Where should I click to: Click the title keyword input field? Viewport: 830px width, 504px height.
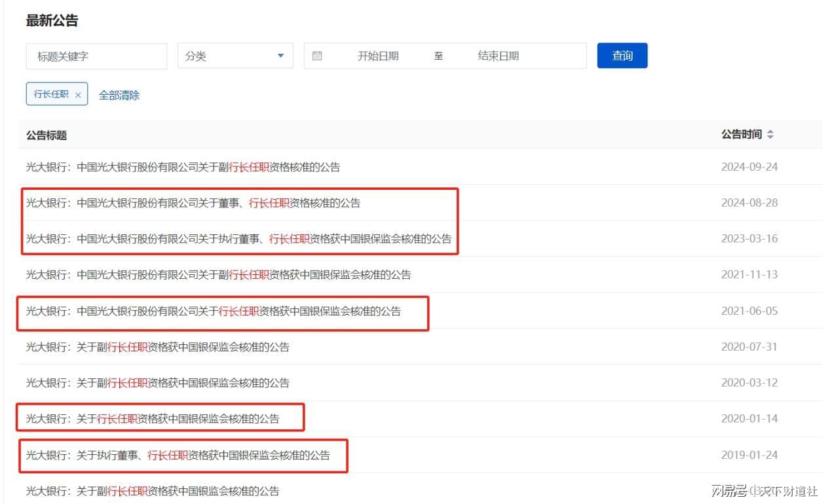coord(96,56)
